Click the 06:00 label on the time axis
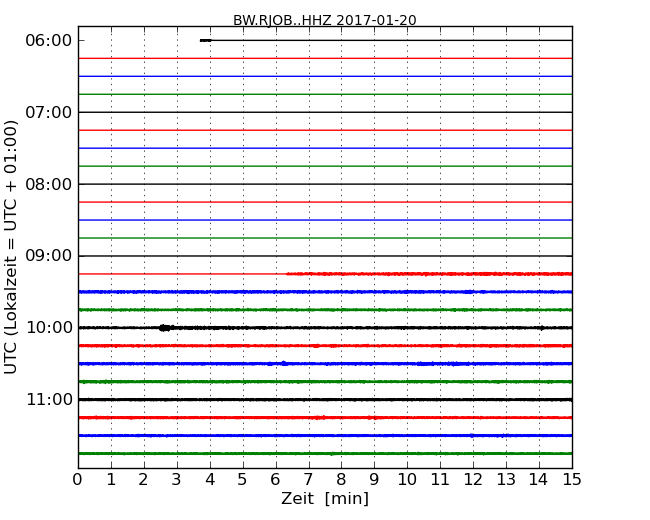The width and height of the screenshot is (650, 520). coord(49,41)
